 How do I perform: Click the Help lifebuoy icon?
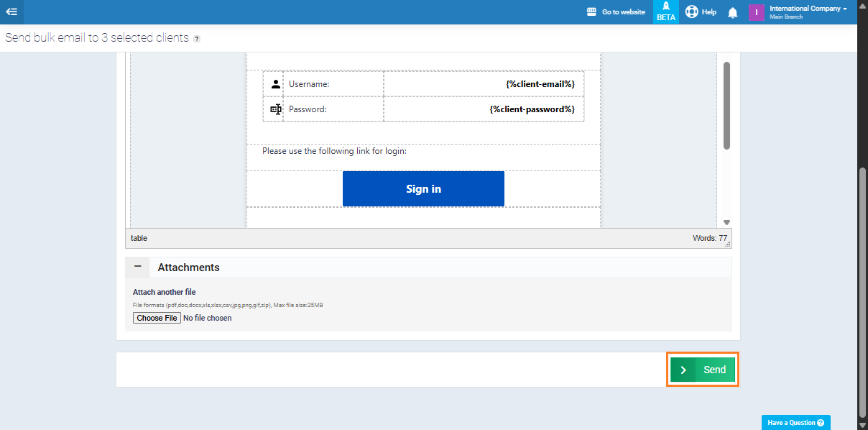(692, 12)
